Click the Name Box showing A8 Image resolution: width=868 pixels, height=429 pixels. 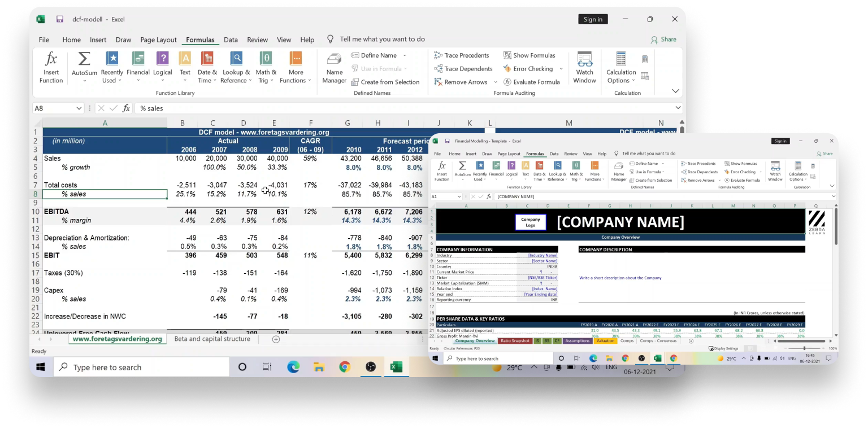pyautogui.click(x=54, y=108)
